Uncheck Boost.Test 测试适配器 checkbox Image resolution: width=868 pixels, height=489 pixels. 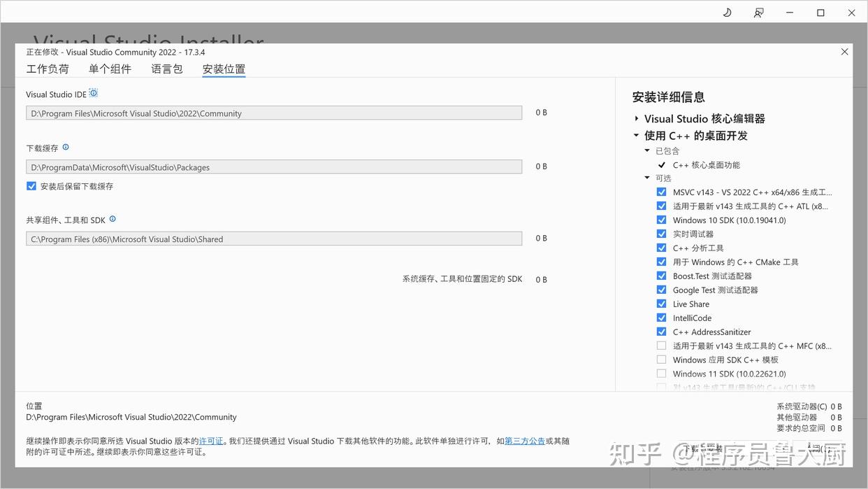[661, 276]
